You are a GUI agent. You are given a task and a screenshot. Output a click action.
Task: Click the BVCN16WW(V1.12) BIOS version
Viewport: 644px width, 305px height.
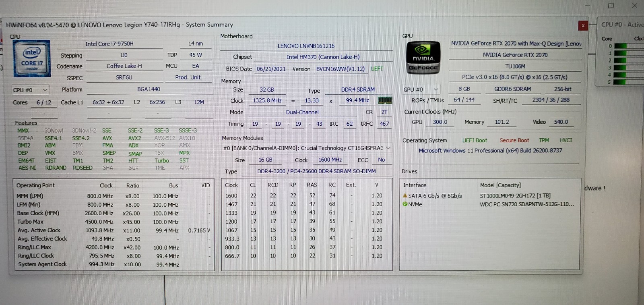340,69
